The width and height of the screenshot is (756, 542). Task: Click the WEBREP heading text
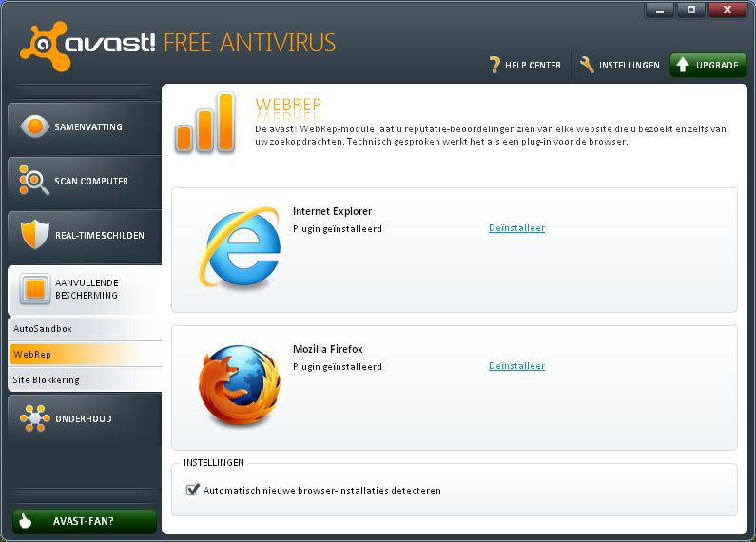tap(288, 105)
